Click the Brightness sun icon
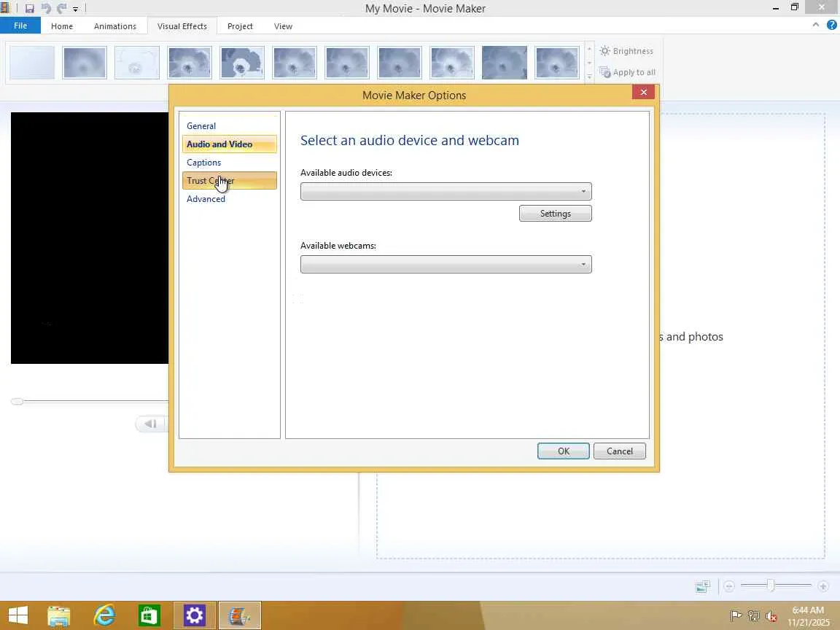 (604, 51)
